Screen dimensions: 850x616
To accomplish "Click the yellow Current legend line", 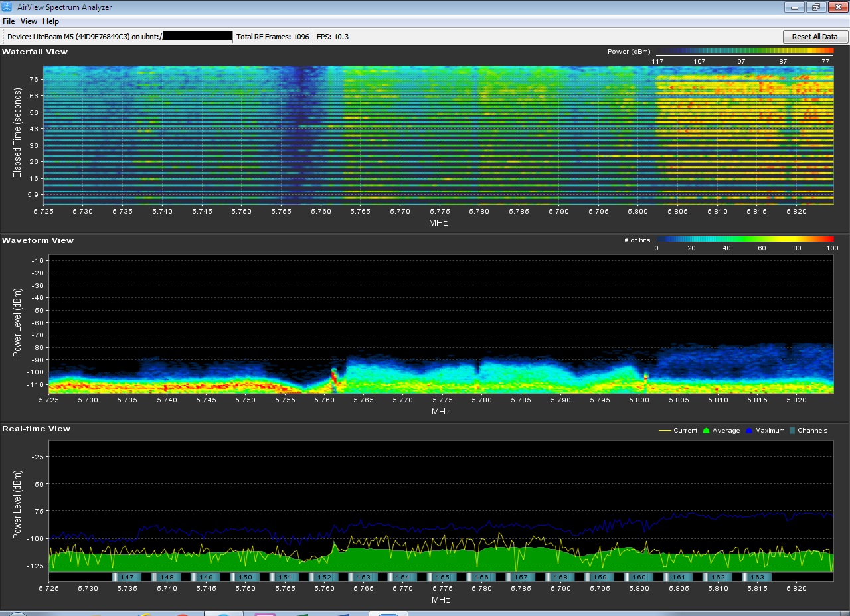I will point(665,431).
